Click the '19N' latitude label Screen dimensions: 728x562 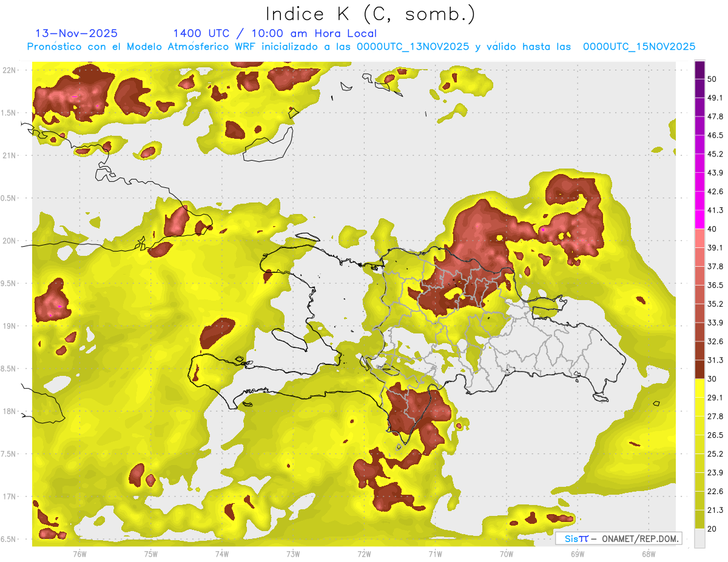click(x=10, y=326)
